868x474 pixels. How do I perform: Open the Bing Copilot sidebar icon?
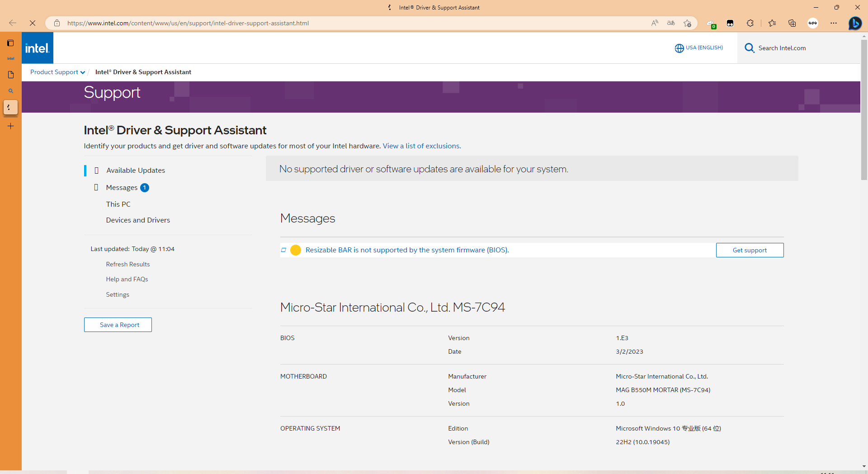tap(854, 23)
